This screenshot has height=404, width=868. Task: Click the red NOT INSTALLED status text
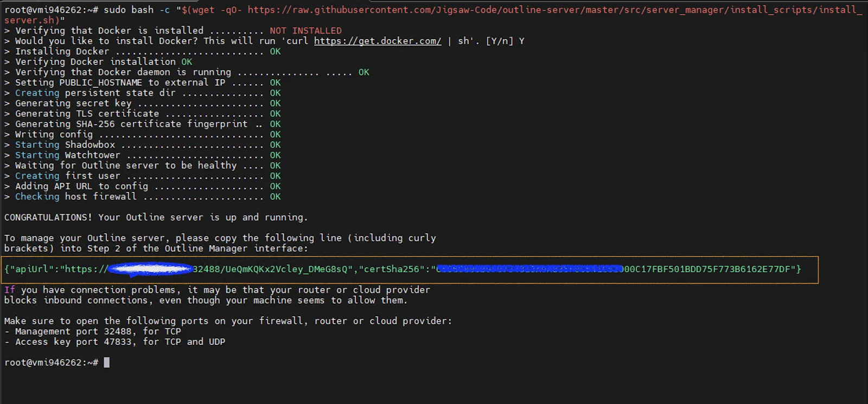click(305, 31)
